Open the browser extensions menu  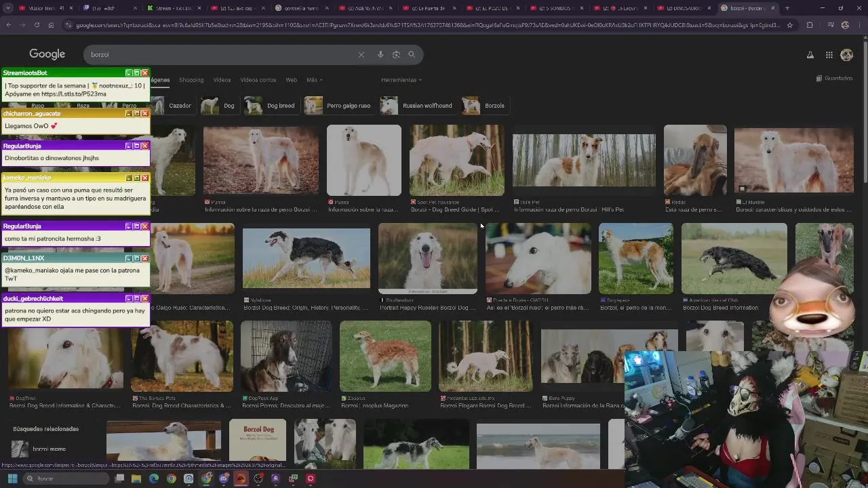click(x=810, y=25)
